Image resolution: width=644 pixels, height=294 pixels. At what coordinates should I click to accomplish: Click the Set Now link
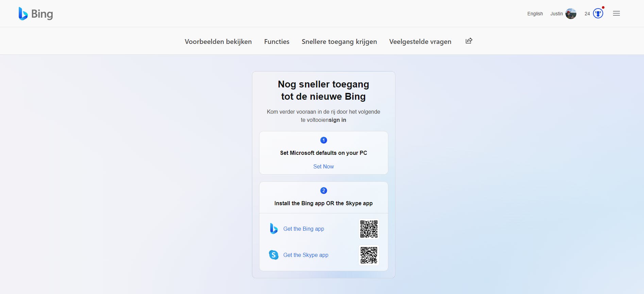click(324, 166)
